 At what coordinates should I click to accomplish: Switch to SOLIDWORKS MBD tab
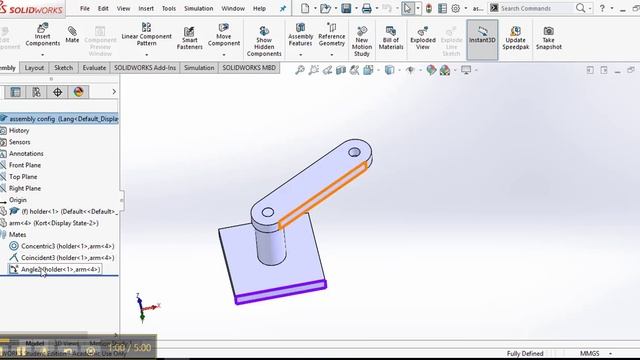click(x=249, y=68)
